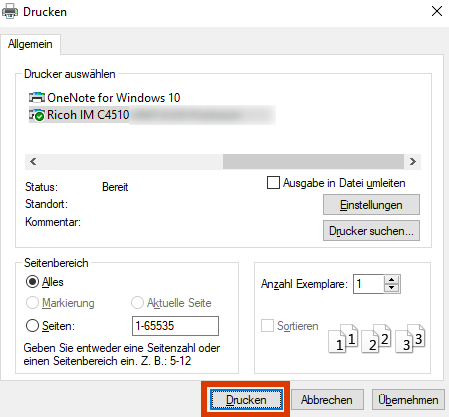
Task: Click the 3-3 pages collate illustration
Action: (410, 338)
